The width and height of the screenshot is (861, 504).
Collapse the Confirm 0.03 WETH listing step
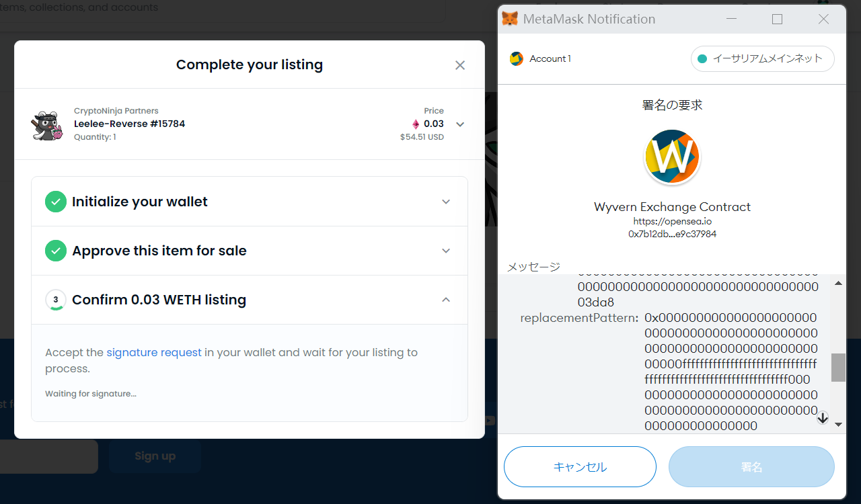click(446, 300)
